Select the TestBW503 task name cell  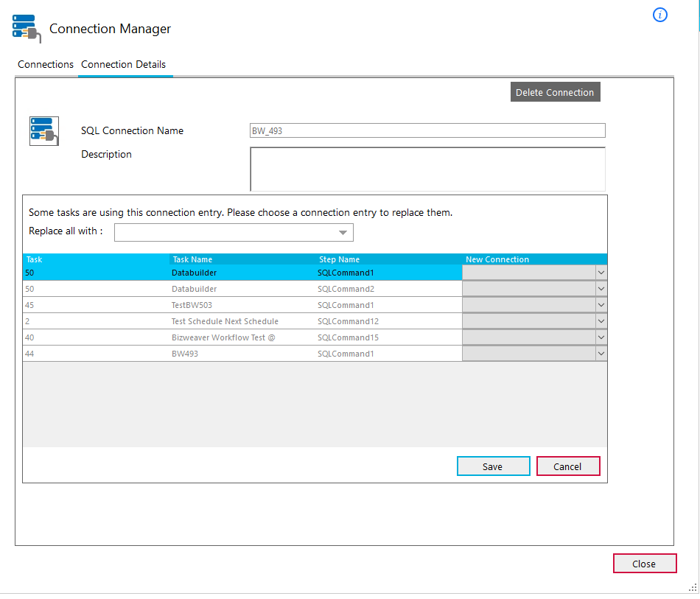coord(242,305)
